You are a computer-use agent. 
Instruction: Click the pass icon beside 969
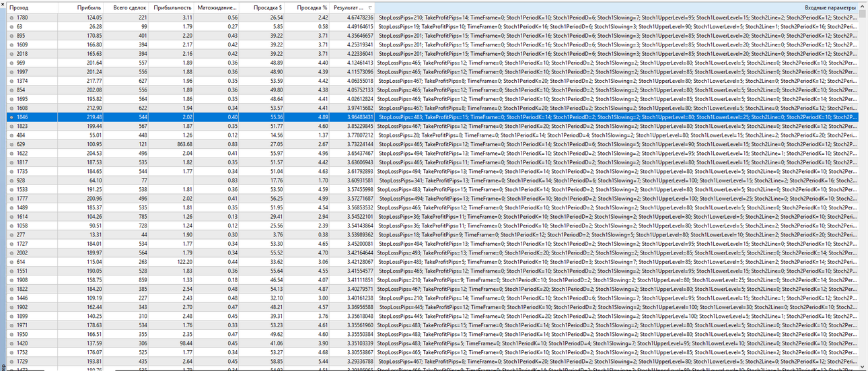tap(11, 63)
